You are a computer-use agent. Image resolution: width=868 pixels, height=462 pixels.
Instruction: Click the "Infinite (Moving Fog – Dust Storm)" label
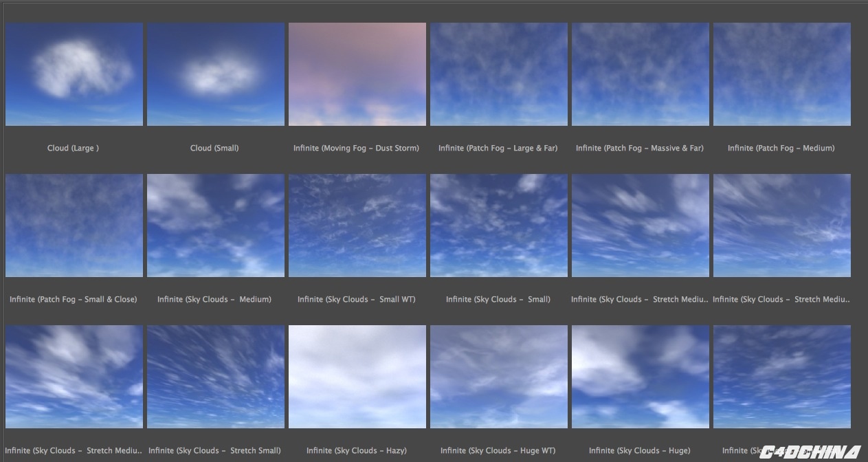tap(356, 148)
